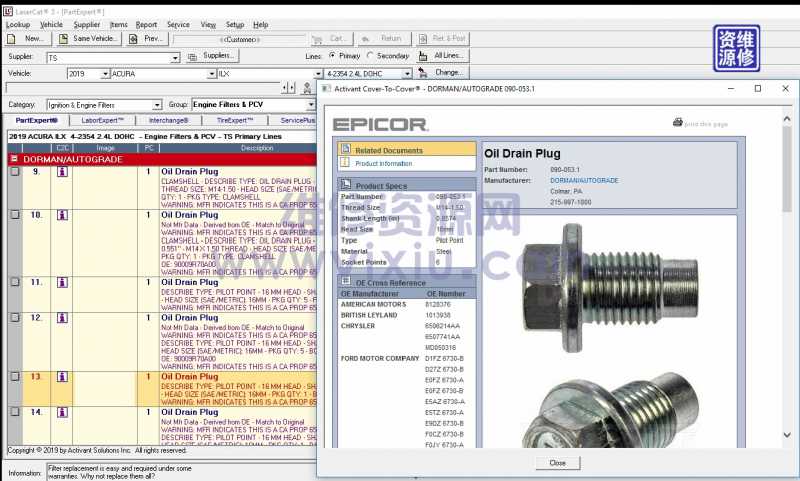Click the Cart icon in toolbar
The height and width of the screenshot is (481, 800).
click(x=317, y=39)
